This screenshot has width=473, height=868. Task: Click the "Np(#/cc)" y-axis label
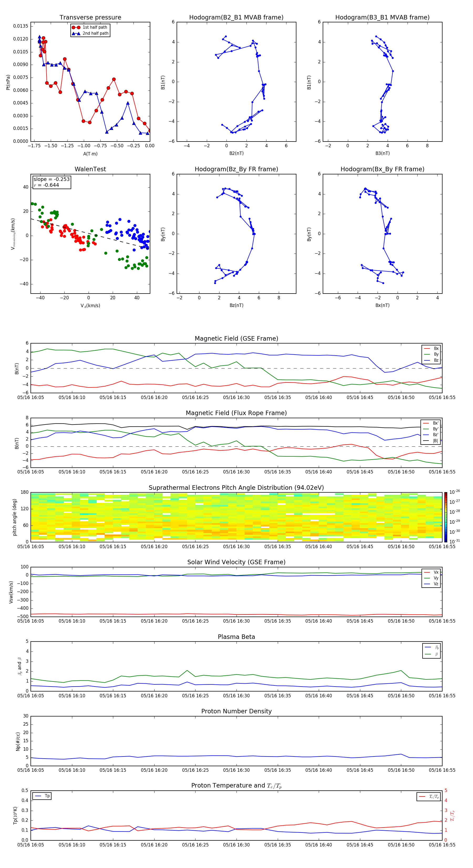tap(18, 741)
